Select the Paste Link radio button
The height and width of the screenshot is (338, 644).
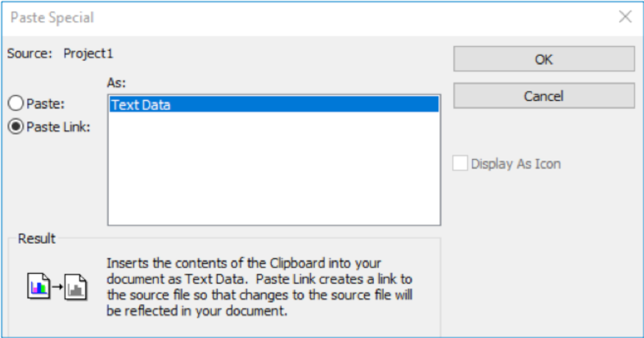16,126
